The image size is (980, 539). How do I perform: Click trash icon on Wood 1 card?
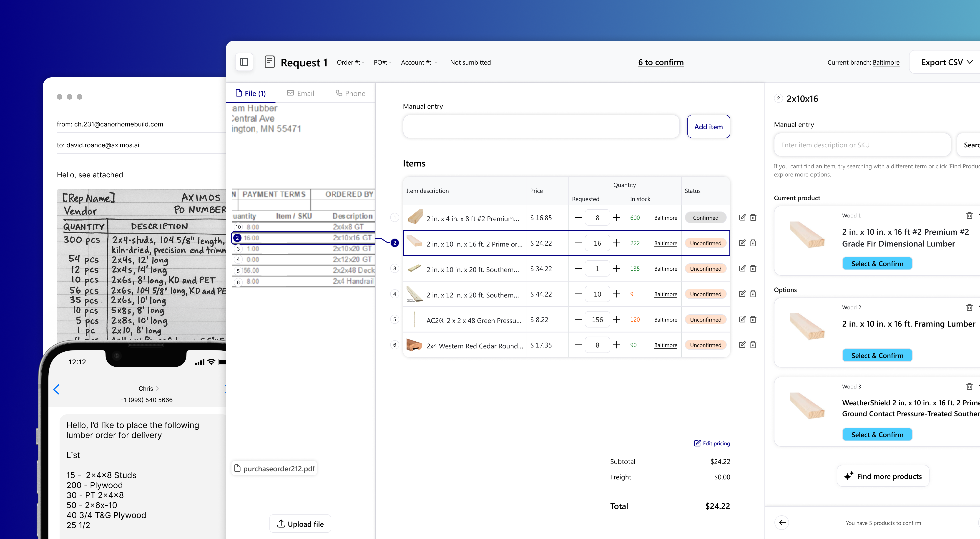point(969,216)
